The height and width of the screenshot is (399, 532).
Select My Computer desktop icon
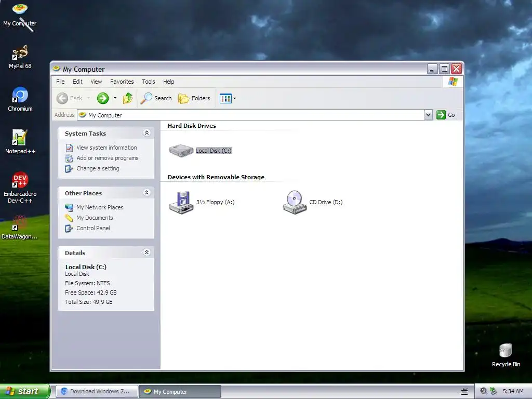pyautogui.click(x=20, y=15)
